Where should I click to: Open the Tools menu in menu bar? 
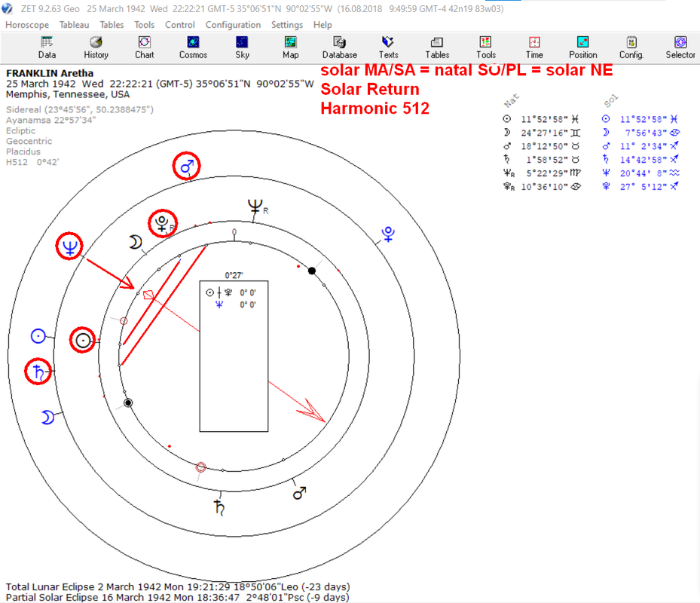click(x=144, y=25)
